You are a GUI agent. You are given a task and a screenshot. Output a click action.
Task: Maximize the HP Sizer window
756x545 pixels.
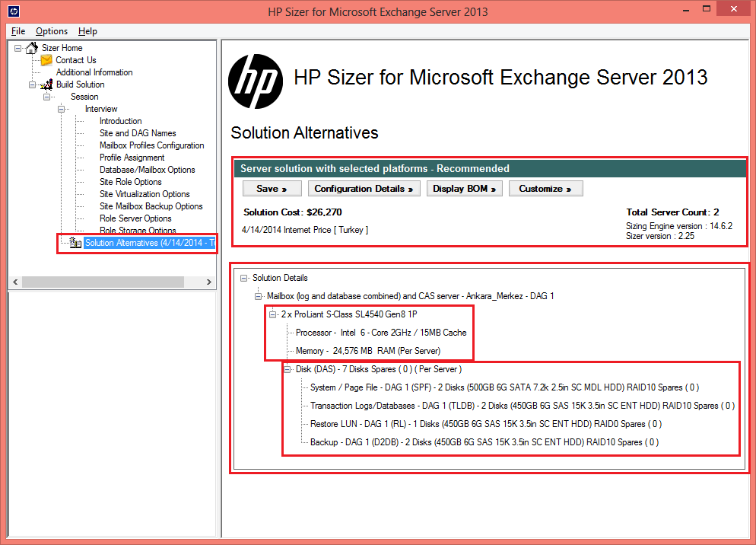coord(707,8)
